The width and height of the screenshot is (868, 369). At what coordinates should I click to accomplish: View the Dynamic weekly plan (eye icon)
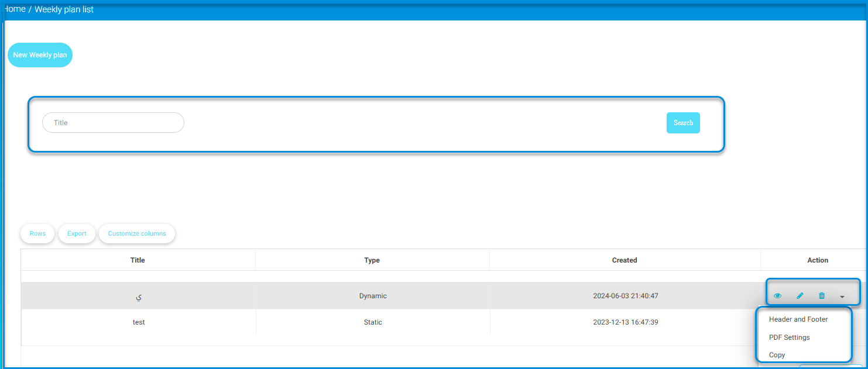(778, 296)
